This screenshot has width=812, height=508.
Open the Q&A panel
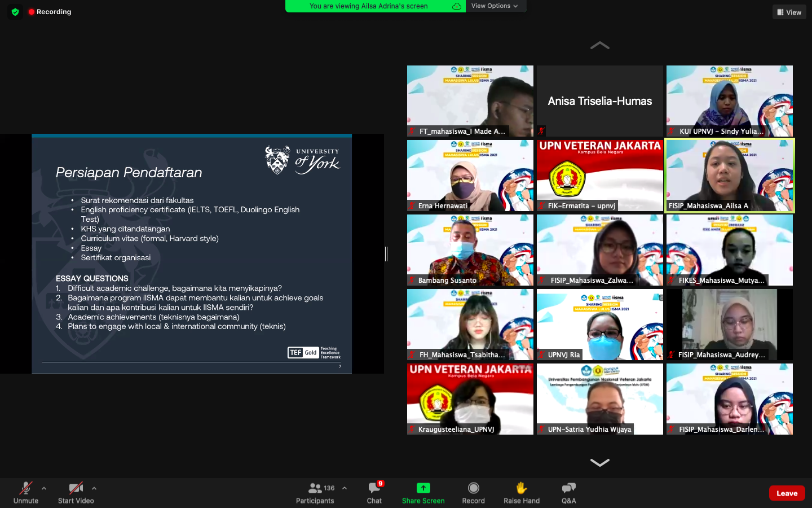coord(568,492)
